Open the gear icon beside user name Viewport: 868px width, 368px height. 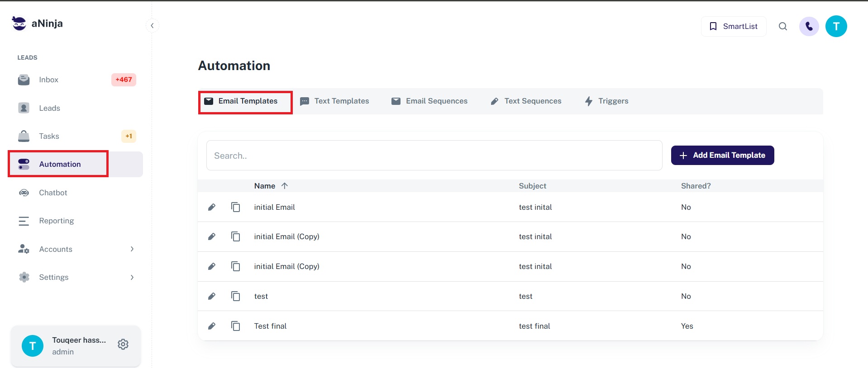(123, 344)
